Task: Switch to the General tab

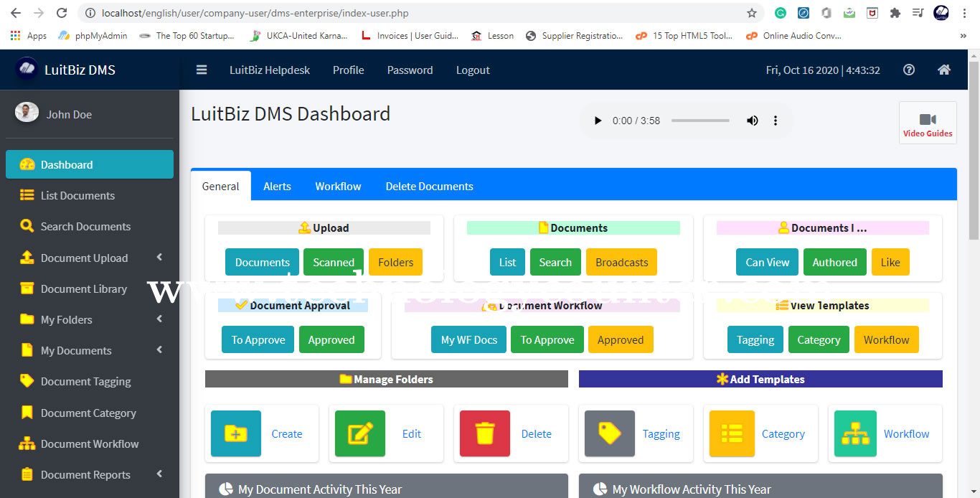Action: (221, 186)
